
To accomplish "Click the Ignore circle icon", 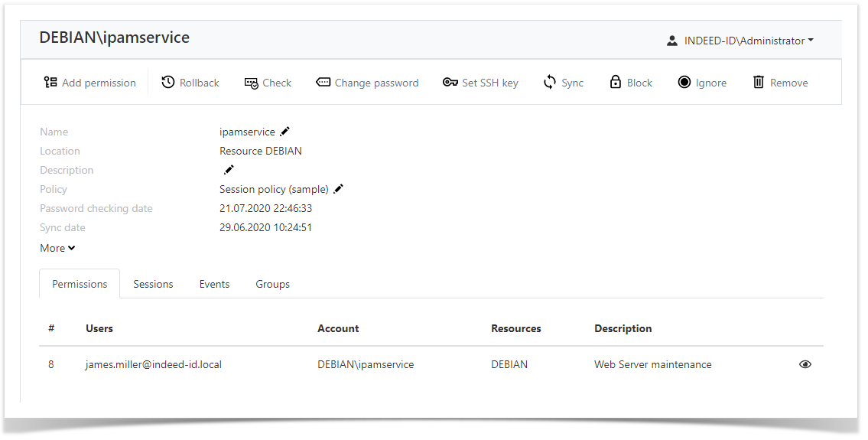I will (x=684, y=83).
